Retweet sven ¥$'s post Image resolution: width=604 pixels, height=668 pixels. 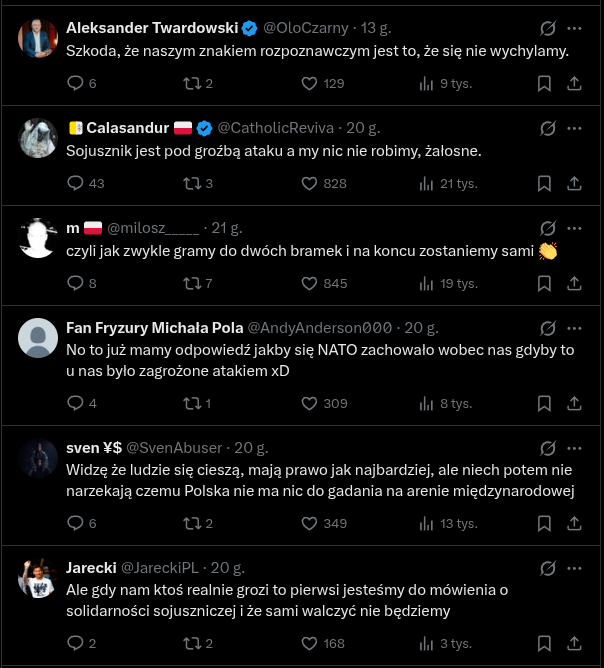[191, 524]
